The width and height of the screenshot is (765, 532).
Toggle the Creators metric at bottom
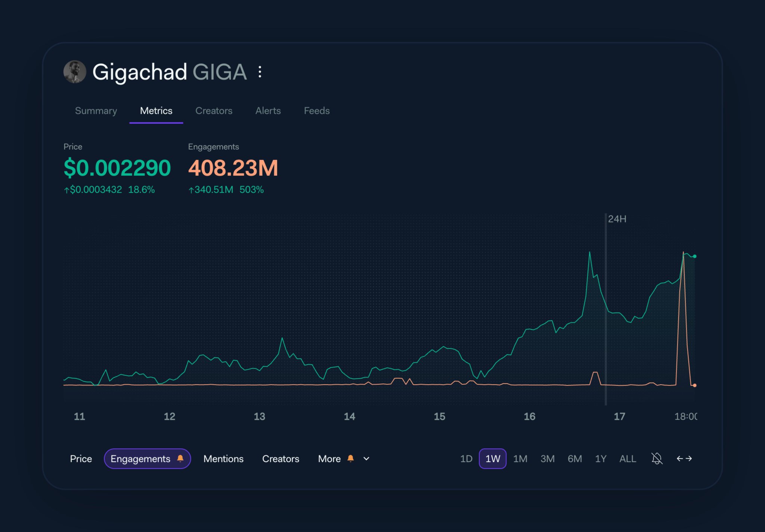[281, 459]
